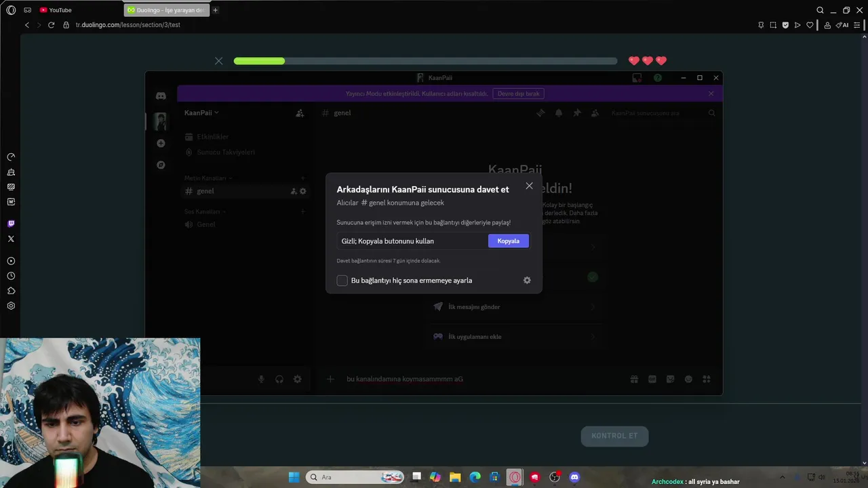Open invite link settings gear
This screenshot has width=868, height=488.
pyautogui.click(x=527, y=281)
